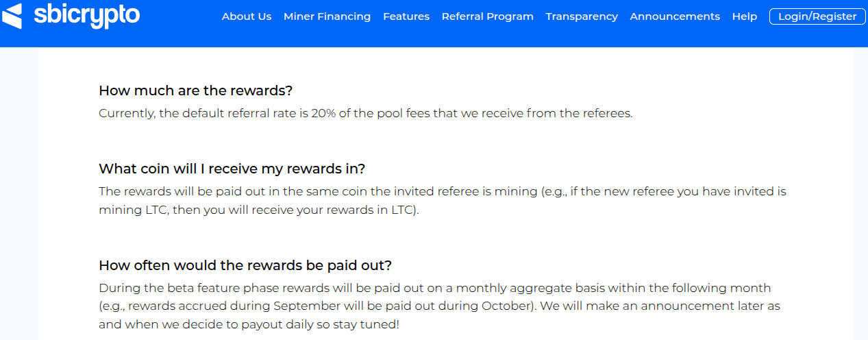Click the sbicrypto logo icon
The image size is (868, 340).
point(12,15)
